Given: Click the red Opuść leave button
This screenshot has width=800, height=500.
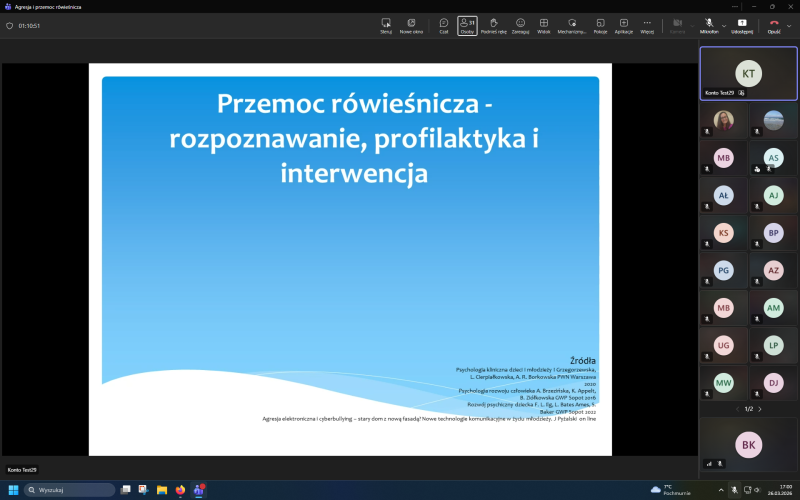Looking at the screenshot, I should [x=774, y=25].
